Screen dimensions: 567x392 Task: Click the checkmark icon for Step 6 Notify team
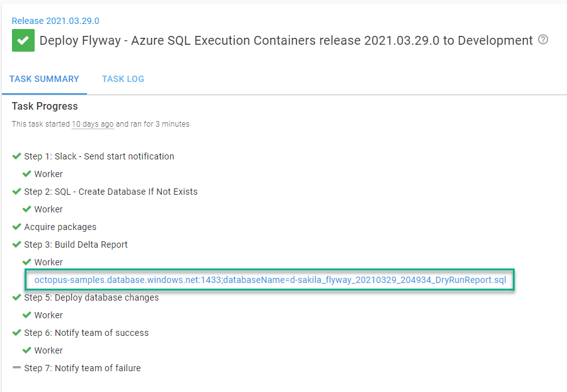point(15,332)
